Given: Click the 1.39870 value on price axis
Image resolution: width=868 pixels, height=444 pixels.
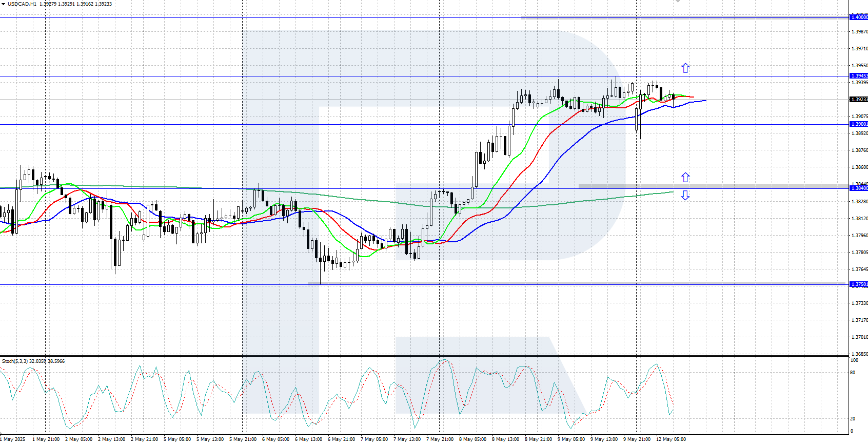Looking at the screenshot, I should (x=860, y=32).
